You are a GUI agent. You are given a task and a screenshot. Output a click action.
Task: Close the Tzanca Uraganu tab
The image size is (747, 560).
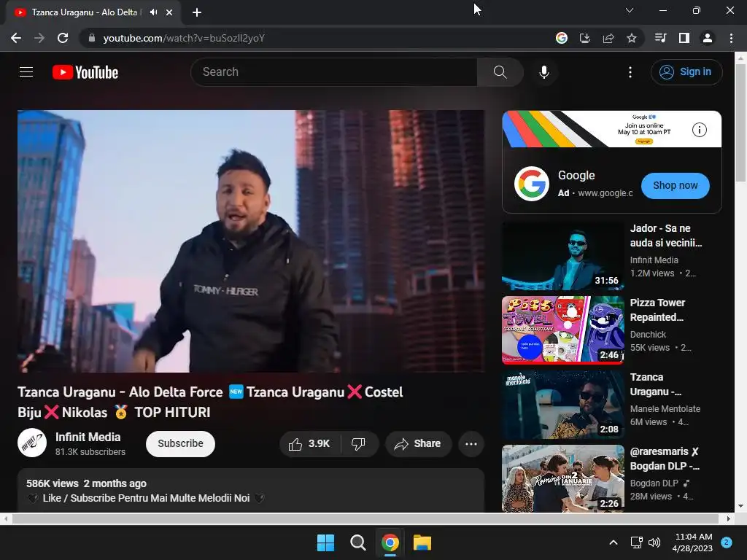(169, 12)
